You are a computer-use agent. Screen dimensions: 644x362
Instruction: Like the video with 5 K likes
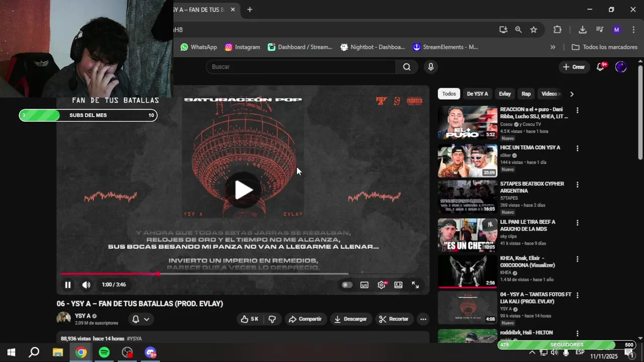tap(250, 319)
